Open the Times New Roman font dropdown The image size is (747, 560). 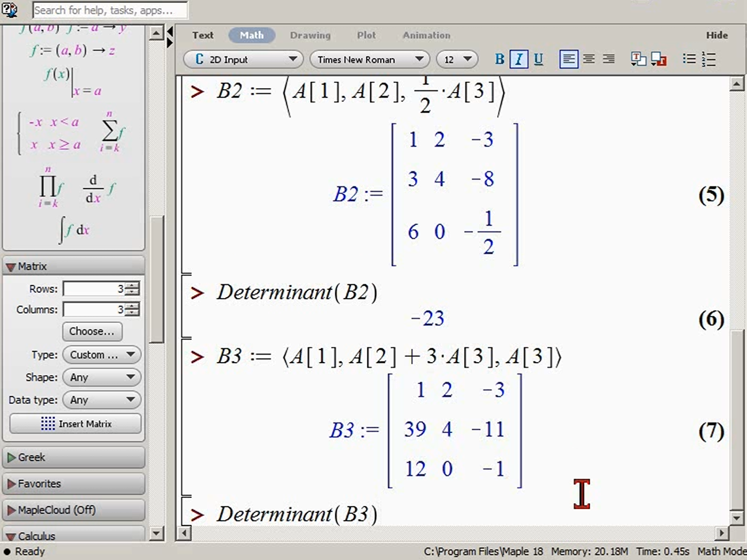coord(370,59)
